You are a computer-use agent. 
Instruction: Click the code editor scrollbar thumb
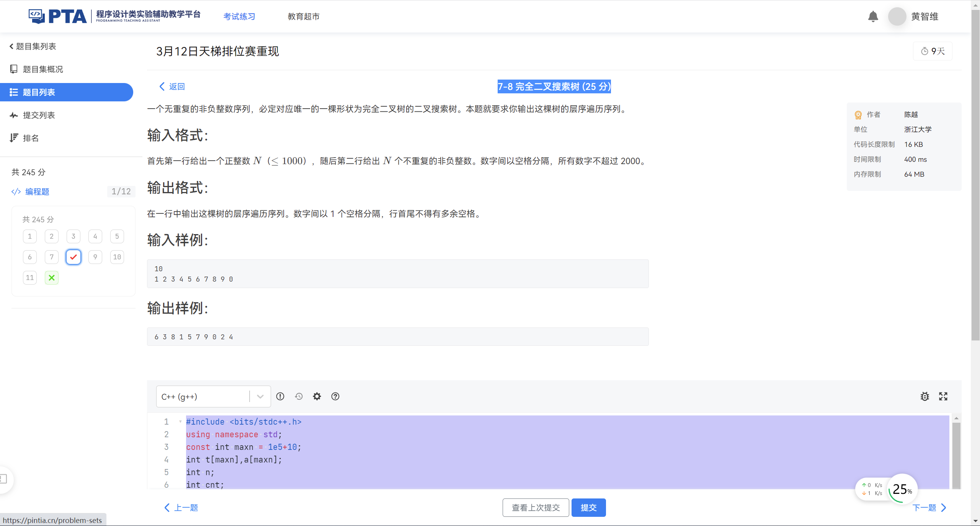[956, 455]
